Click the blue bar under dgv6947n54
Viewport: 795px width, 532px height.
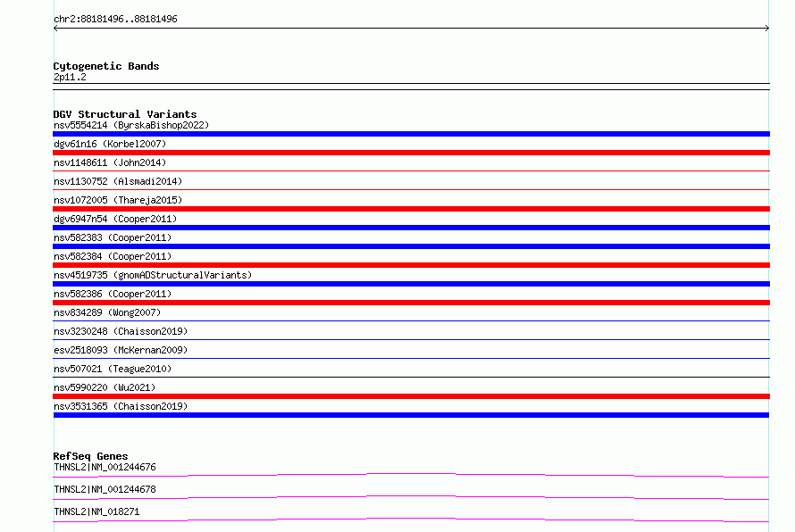click(x=411, y=228)
